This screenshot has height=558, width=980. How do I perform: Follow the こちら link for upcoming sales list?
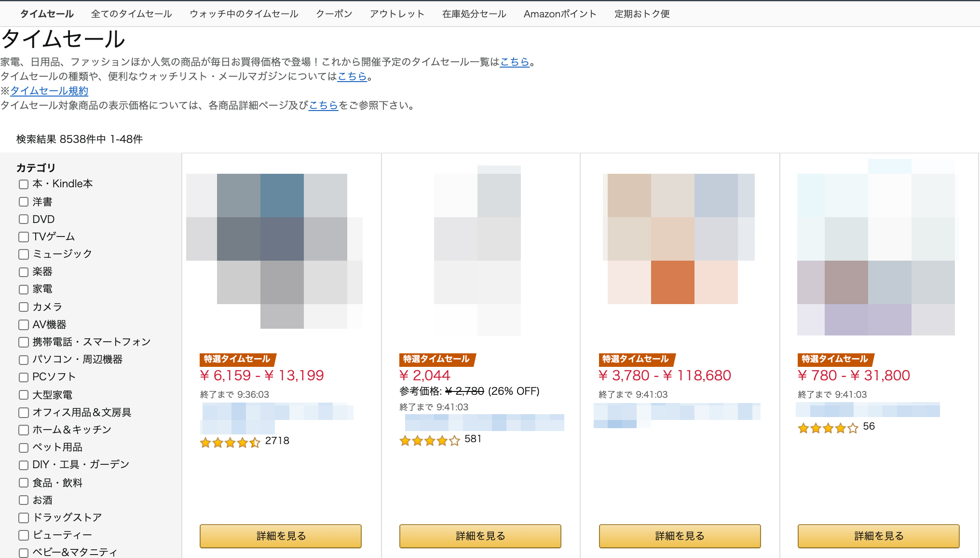point(515,62)
